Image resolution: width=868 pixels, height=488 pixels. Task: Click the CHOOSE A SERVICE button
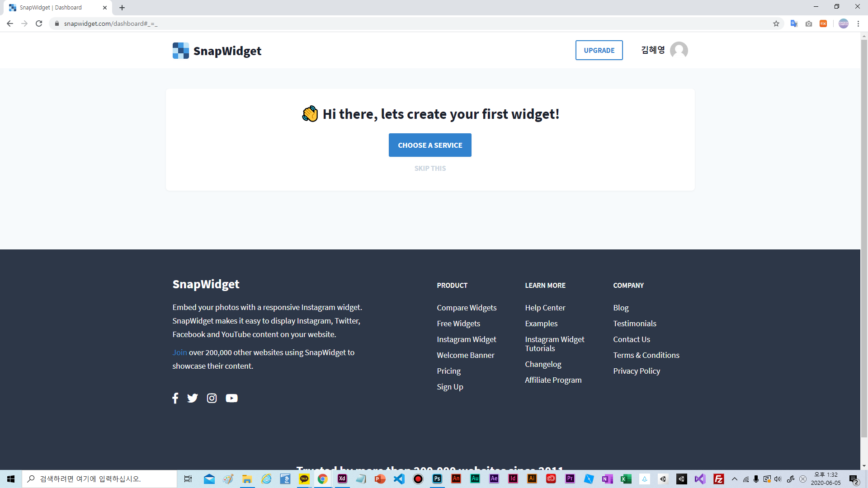coord(430,145)
